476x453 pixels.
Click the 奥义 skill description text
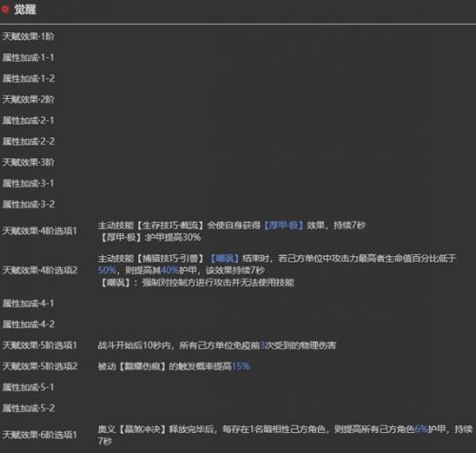[285, 435]
